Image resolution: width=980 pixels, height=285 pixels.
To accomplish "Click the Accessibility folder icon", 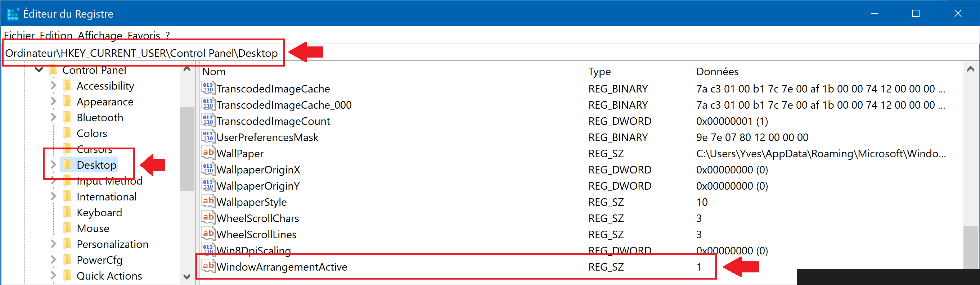I will tap(67, 86).
